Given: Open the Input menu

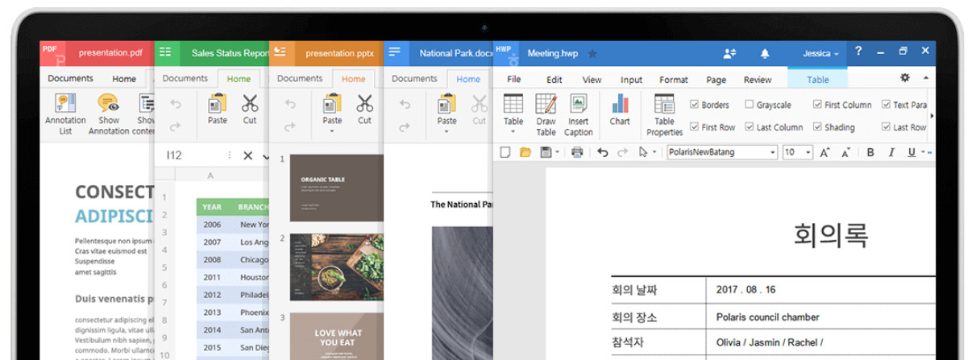Looking at the screenshot, I should point(632,80).
